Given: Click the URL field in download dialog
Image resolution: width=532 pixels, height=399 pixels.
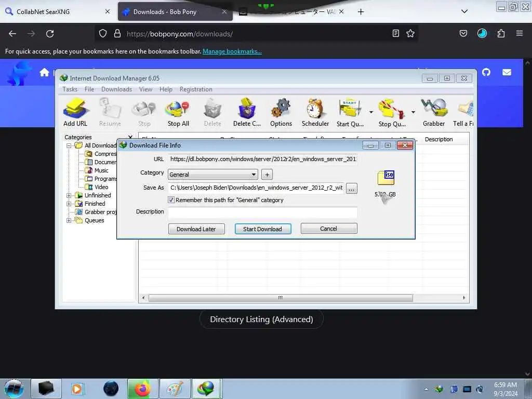Looking at the screenshot, I should click(262, 159).
